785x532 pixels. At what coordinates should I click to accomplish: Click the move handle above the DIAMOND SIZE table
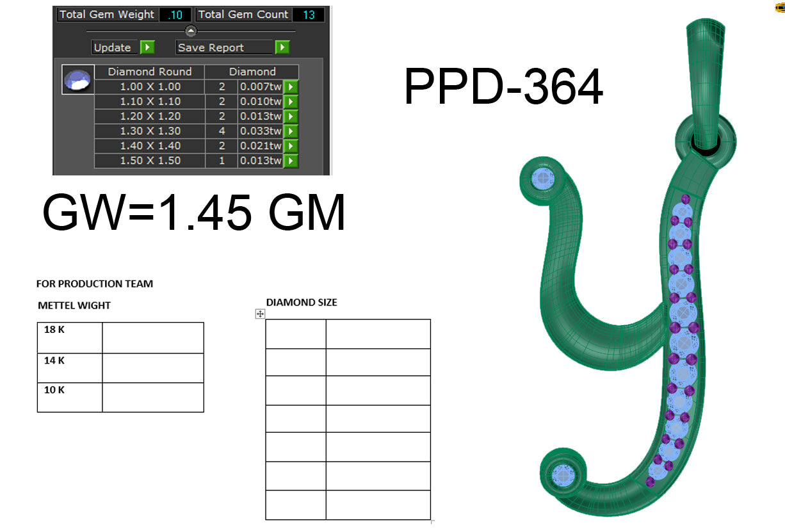coord(259,313)
